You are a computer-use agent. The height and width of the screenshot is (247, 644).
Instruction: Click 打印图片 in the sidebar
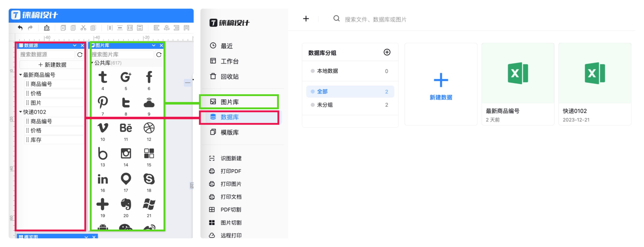[x=231, y=184]
